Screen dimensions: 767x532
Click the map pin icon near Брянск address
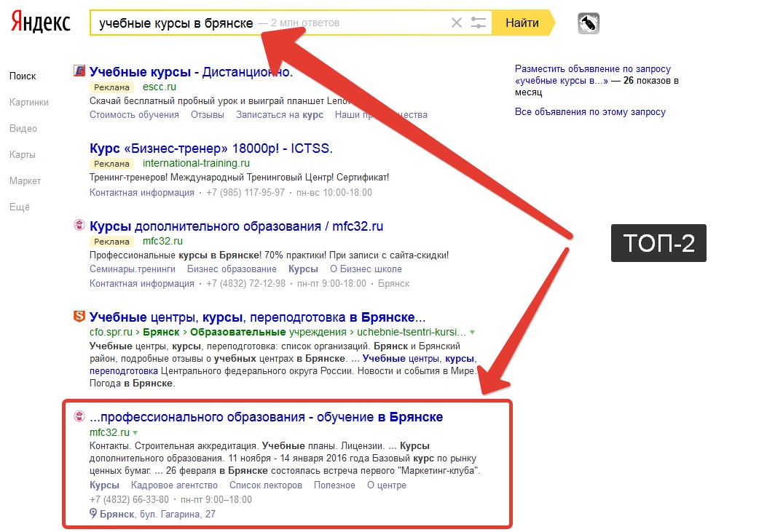point(93,513)
